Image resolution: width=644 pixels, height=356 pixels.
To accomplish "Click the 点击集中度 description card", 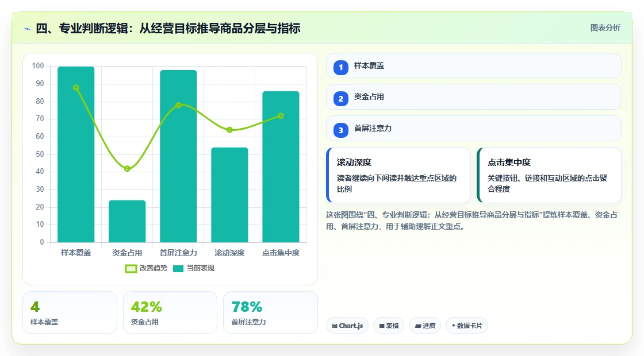I will [549, 175].
